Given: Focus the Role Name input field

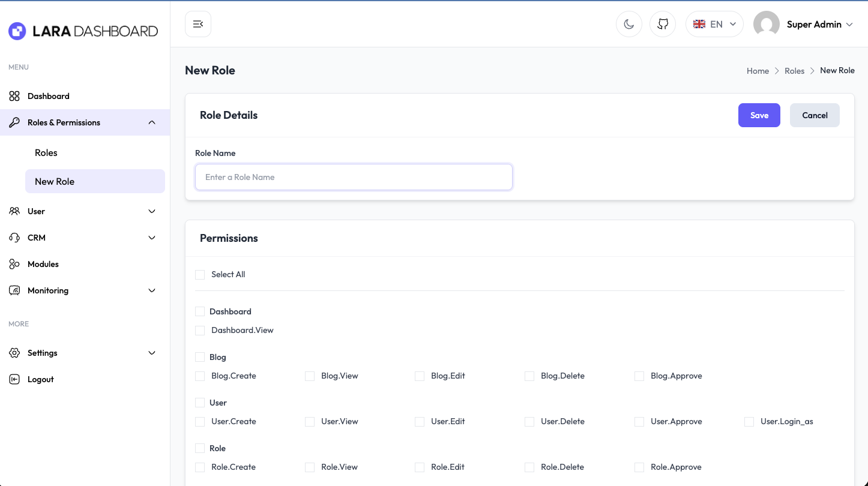Looking at the screenshot, I should pyautogui.click(x=354, y=177).
